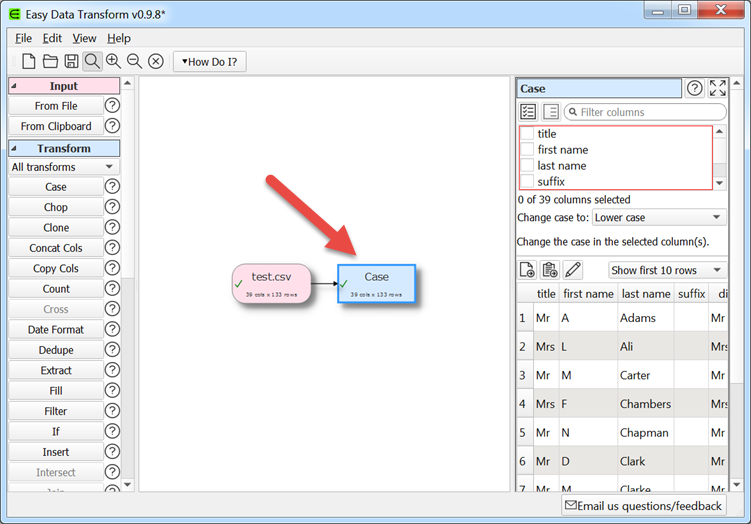Click 'Email us questions/feedback' button
The image size is (751, 524).
pyautogui.click(x=643, y=506)
